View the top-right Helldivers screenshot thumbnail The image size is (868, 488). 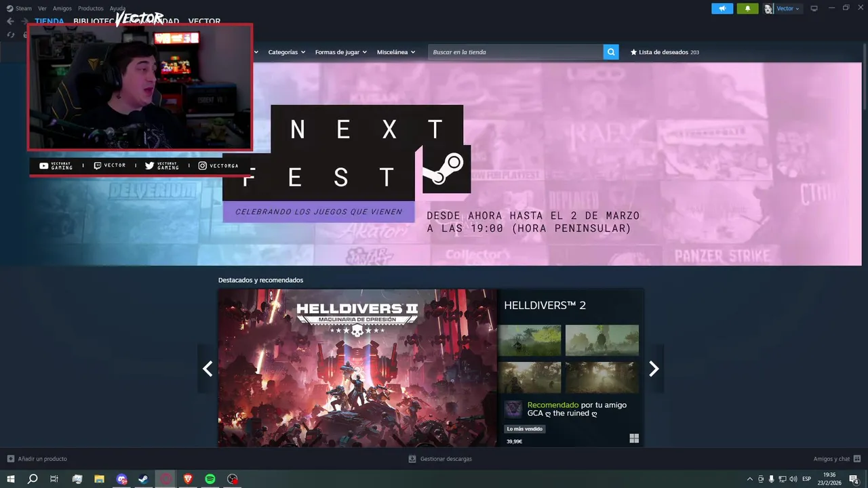tap(602, 340)
